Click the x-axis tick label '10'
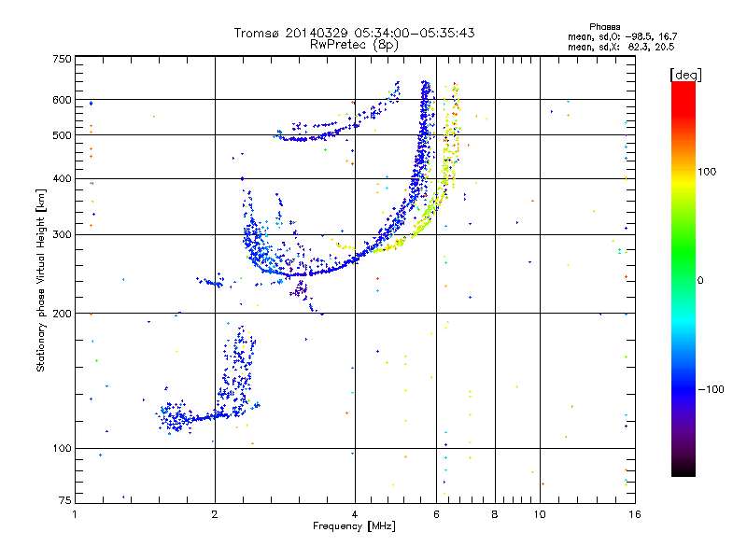Viewport: 747px width, 560px height. click(540, 514)
